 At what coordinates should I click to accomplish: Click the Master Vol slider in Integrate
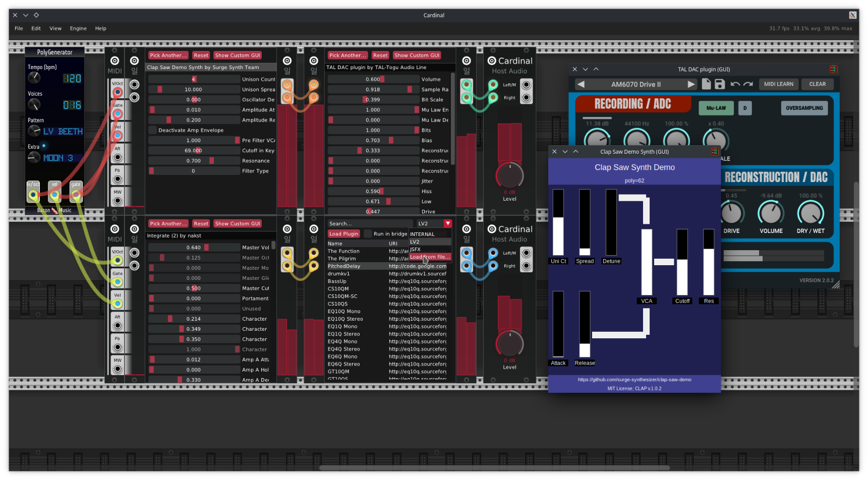click(x=194, y=248)
